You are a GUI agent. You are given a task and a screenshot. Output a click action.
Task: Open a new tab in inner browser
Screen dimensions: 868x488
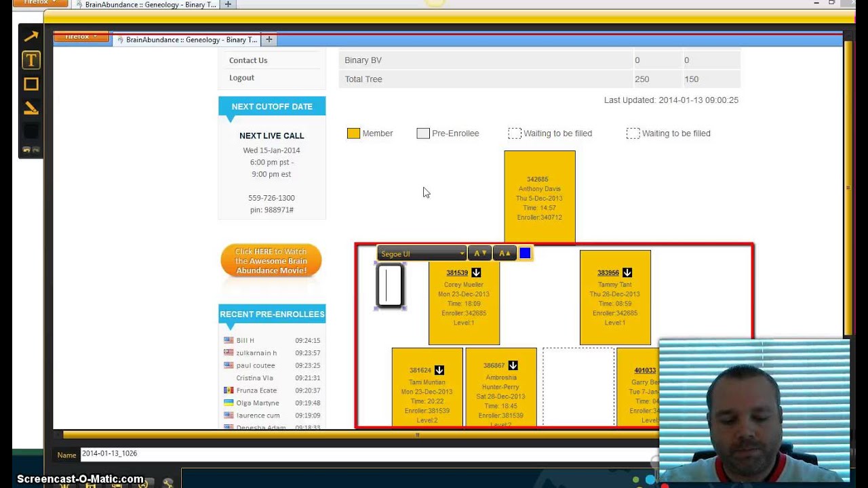click(x=269, y=40)
